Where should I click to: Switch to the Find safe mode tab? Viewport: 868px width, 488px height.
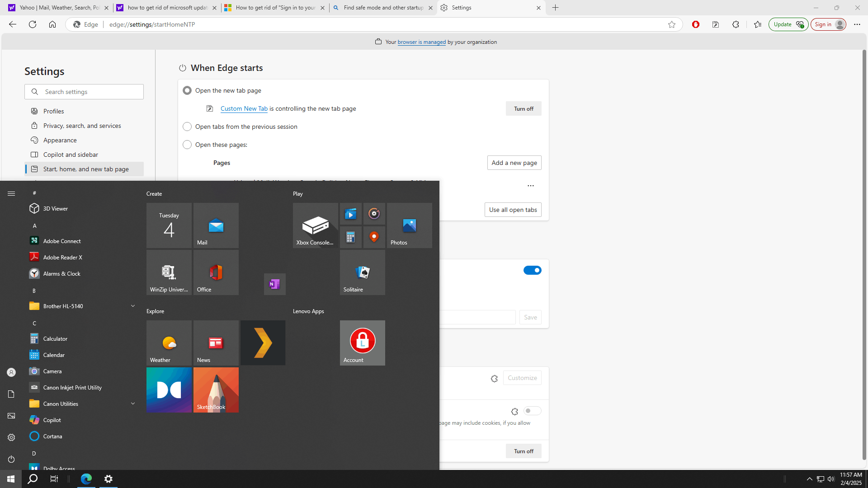[x=383, y=8]
